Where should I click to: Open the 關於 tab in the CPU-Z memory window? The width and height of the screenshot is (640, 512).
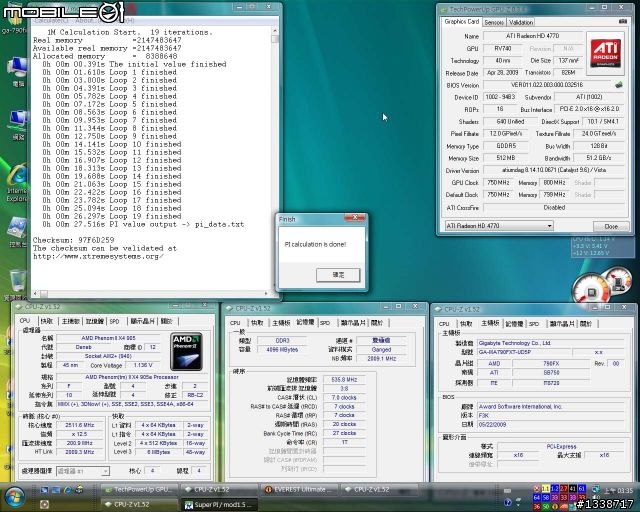pyautogui.click(x=377, y=323)
